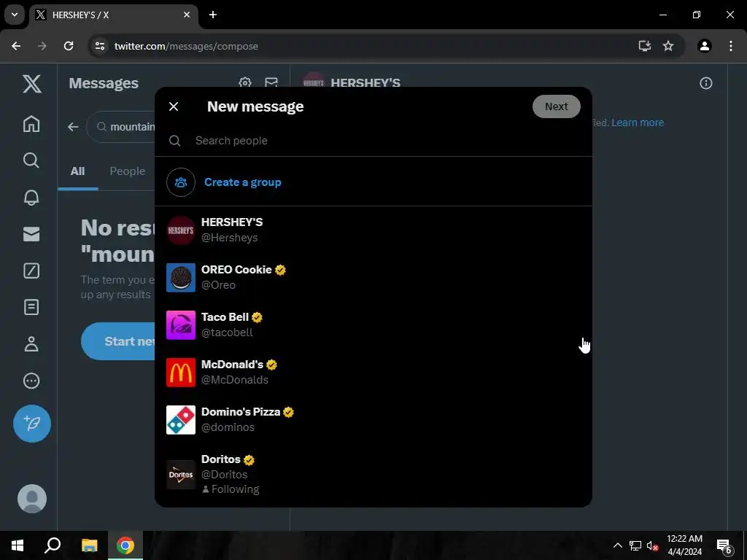Choose Doritos from the suggestion list
Image resolution: width=747 pixels, height=560 pixels.
point(373,474)
